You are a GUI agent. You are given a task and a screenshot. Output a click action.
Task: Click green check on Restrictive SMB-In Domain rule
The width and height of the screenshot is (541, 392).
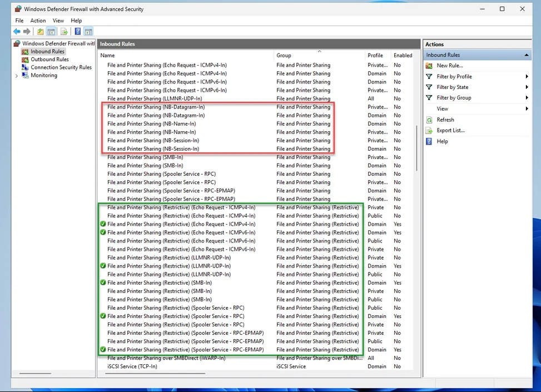point(103,282)
